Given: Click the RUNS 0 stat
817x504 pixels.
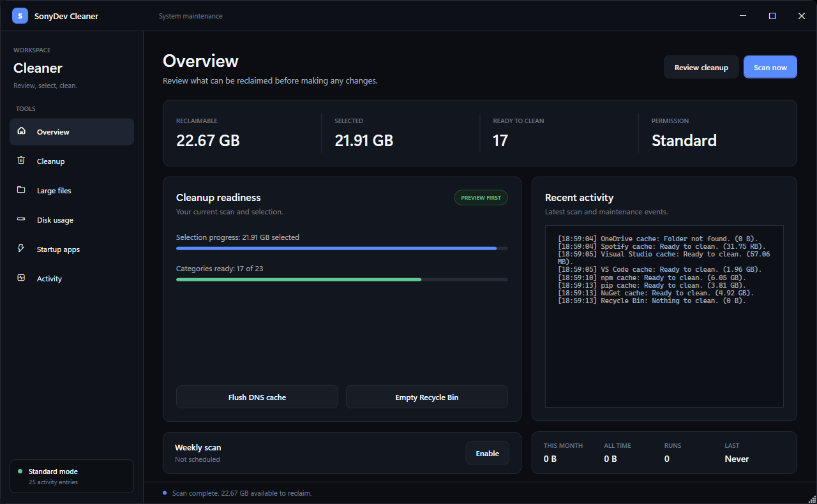Looking at the screenshot, I should tap(673, 452).
